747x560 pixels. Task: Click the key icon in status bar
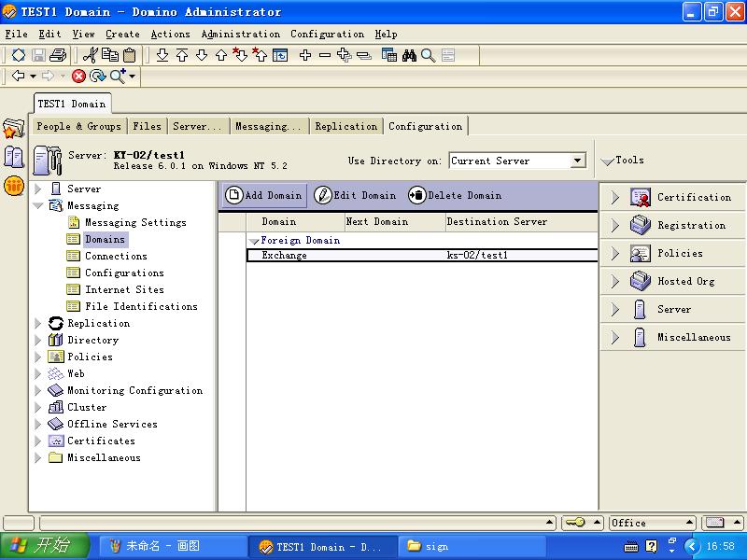tap(575, 523)
